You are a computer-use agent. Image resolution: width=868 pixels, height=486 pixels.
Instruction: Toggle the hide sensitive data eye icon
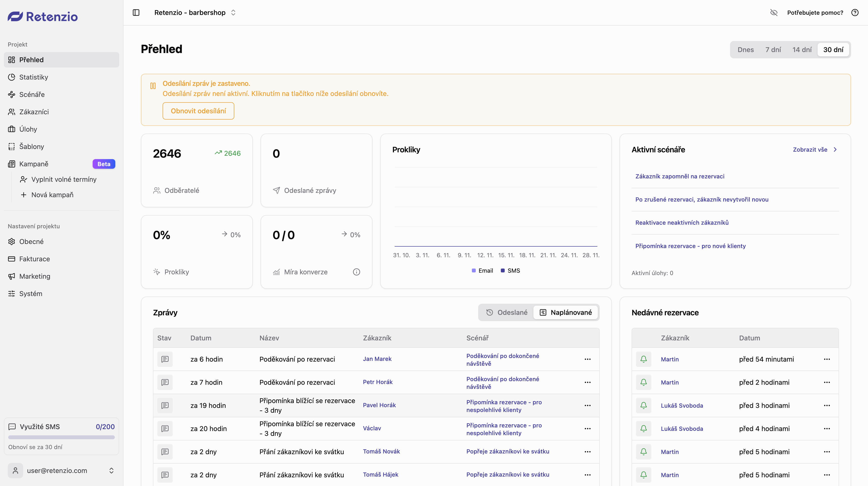[774, 13]
